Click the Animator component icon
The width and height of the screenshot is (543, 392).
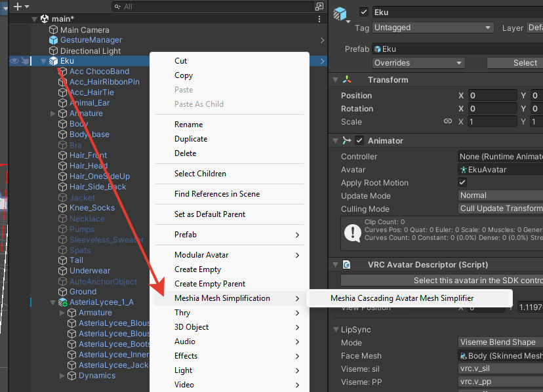click(347, 141)
